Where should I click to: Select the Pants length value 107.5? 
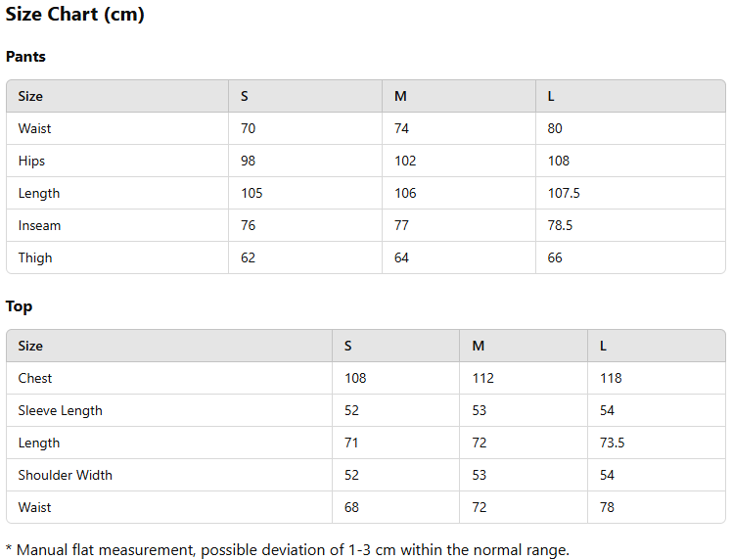coord(564,193)
